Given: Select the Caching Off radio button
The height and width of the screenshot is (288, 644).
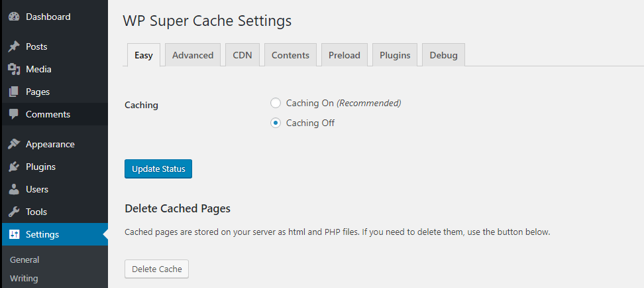Looking at the screenshot, I should pos(276,123).
